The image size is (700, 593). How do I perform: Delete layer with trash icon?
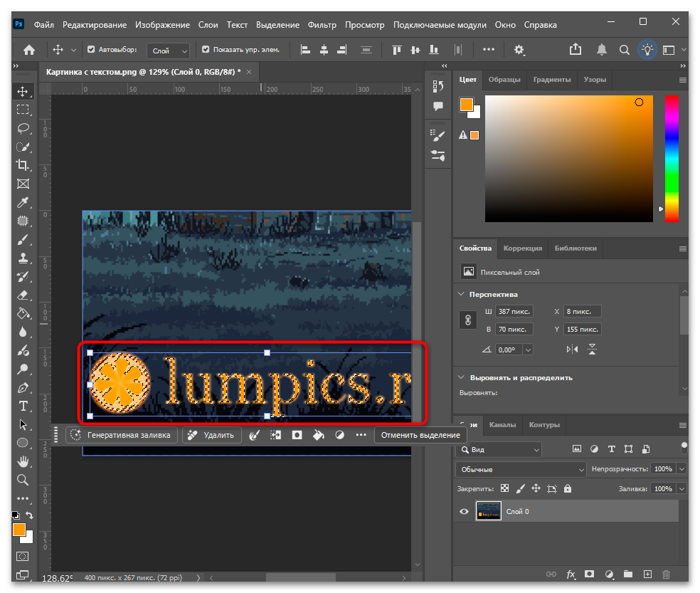[666, 574]
